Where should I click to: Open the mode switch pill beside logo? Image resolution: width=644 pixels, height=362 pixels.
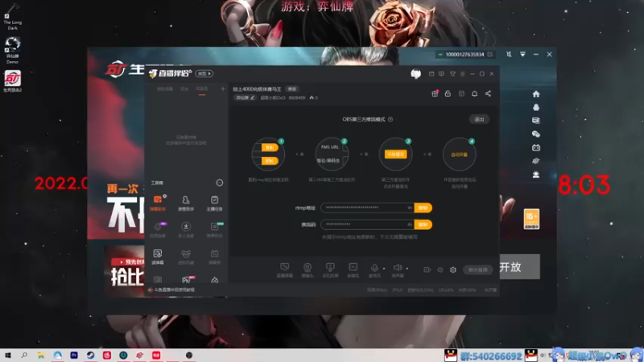(204, 73)
